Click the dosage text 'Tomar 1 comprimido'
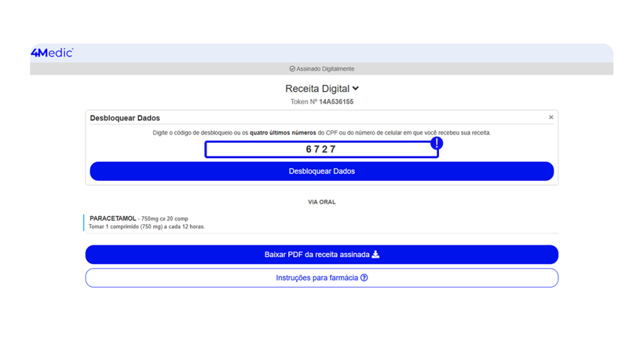The width and height of the screenshot is (644, 338). click(147, 227)
